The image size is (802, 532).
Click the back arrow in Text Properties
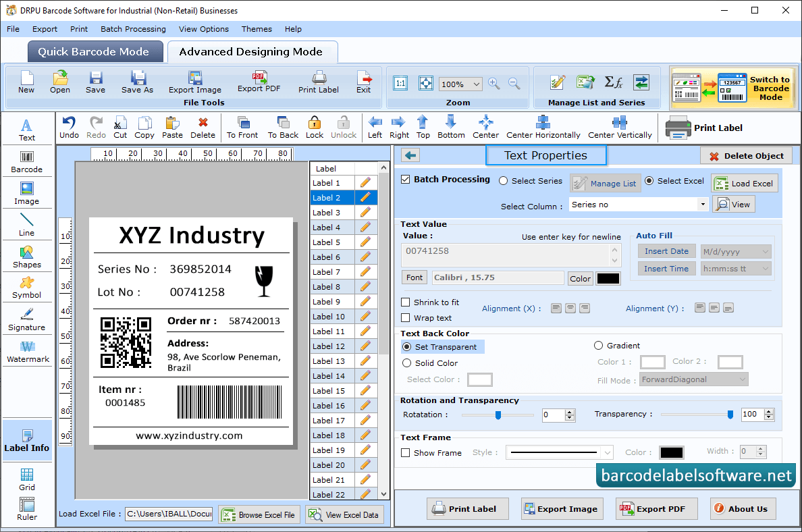click(x=410, y=155)
